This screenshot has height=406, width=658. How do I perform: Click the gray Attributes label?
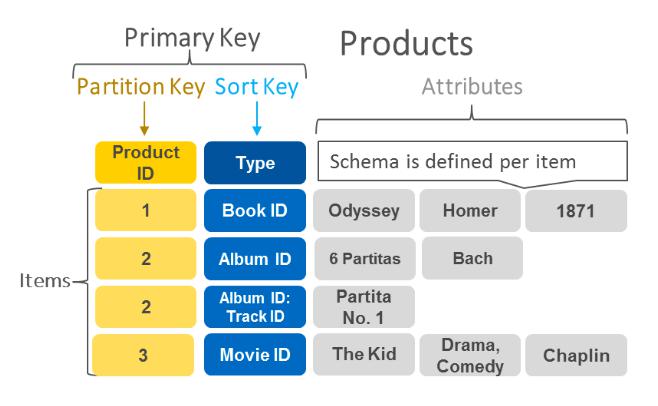click(x=471, y=87)
